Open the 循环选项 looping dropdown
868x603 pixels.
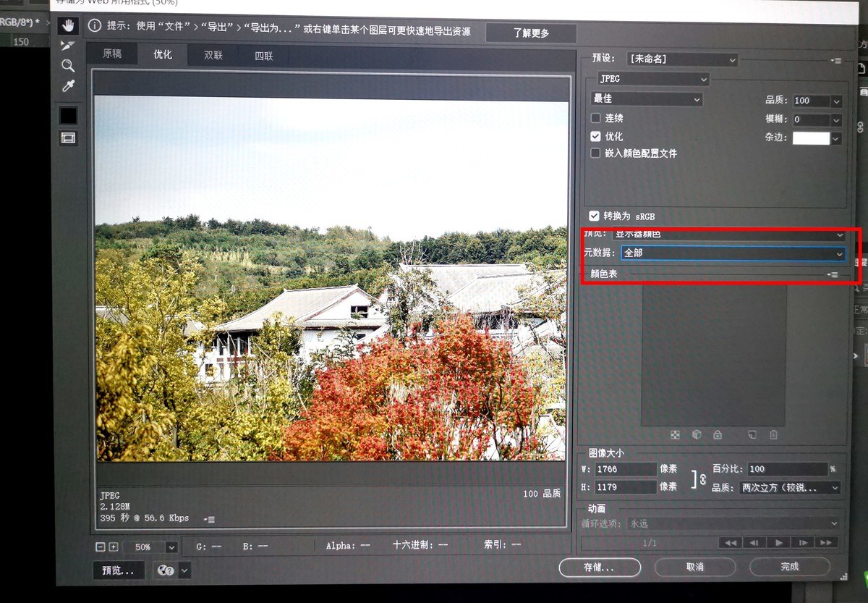pos(733,523)
